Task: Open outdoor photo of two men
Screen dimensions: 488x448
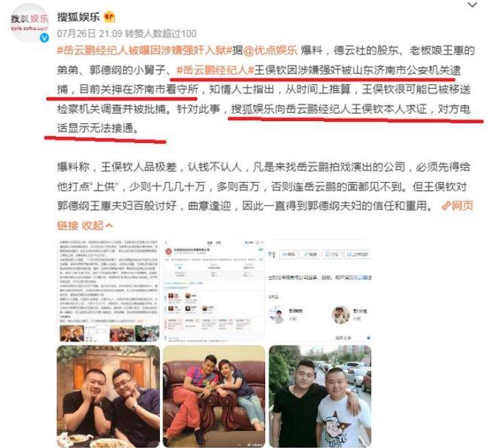Action: pos(320,396)
